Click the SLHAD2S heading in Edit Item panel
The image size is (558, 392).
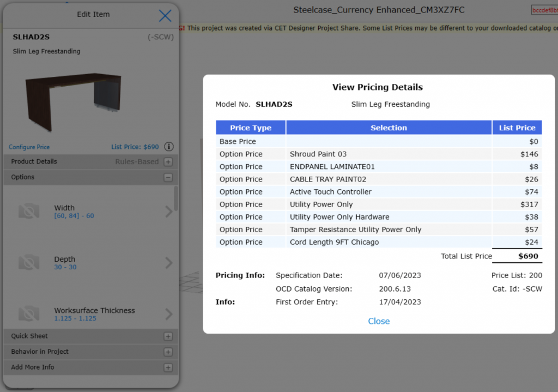coord(31,37)
